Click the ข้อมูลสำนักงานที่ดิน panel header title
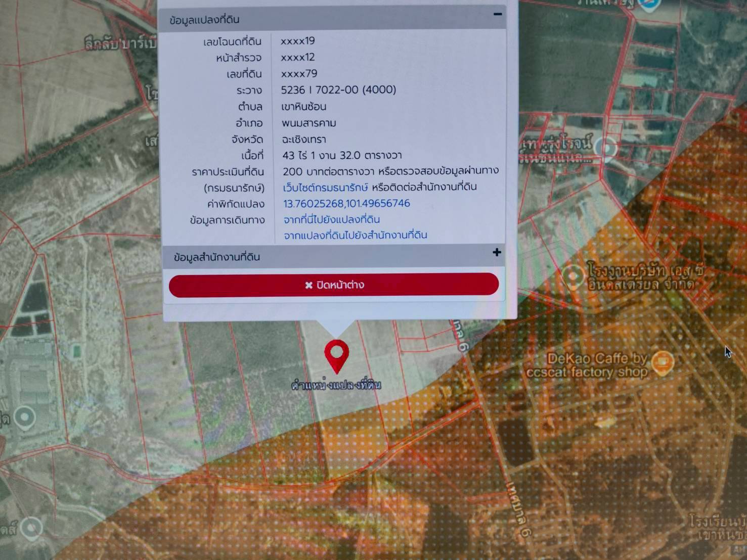Viewport: 747px width, 560px height. [217, 257]
